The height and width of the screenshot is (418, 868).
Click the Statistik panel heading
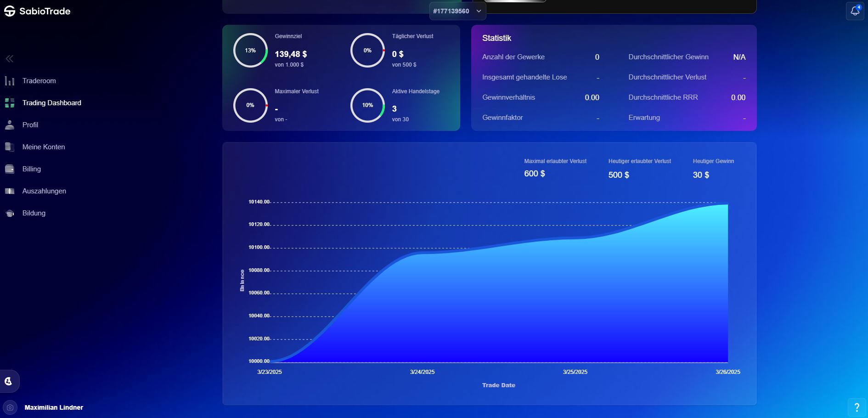click(x=496, y=38)
